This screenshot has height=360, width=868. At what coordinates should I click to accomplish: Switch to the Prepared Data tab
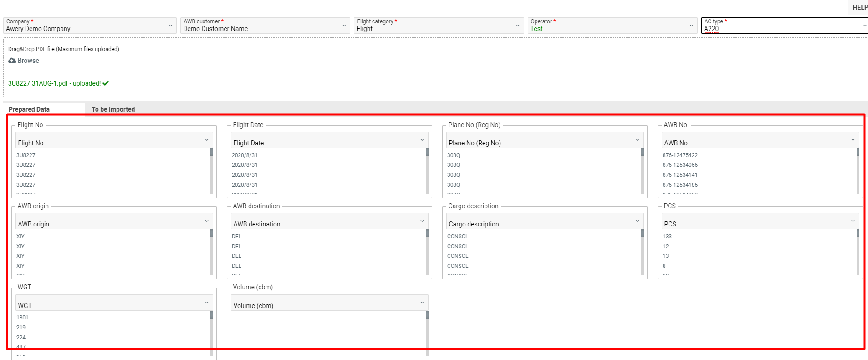(x=29, y=109)
